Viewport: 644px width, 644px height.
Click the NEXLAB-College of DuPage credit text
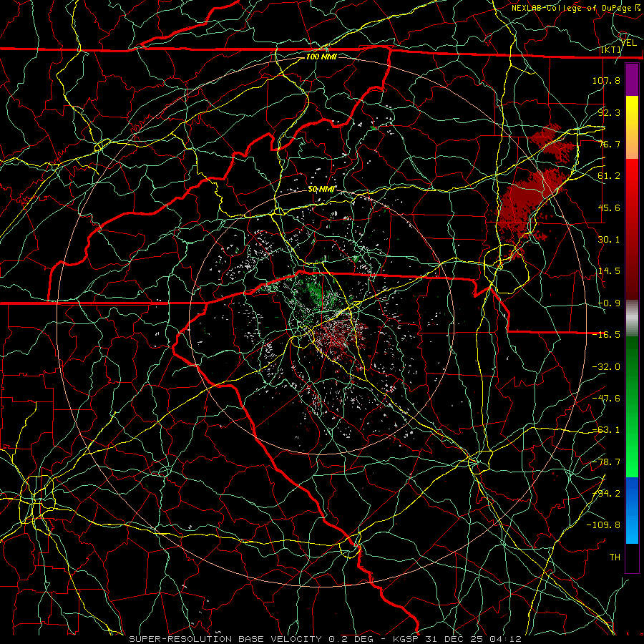[x=577, y=8]
